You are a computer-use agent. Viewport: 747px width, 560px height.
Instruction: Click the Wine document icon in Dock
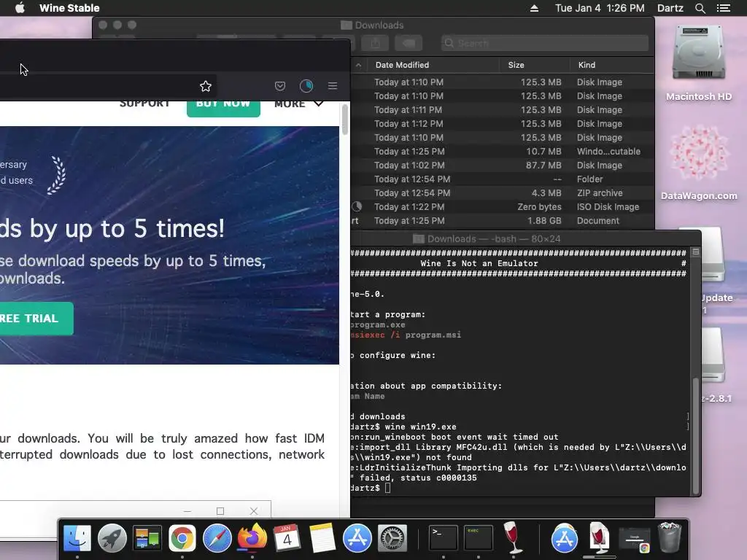point(600,538)
